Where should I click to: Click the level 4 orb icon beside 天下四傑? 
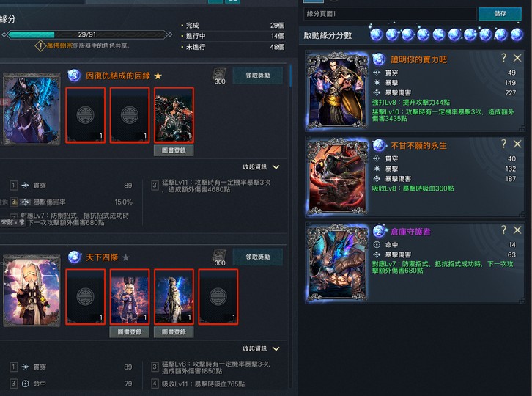pyautogui.click(x=74, y=257)
